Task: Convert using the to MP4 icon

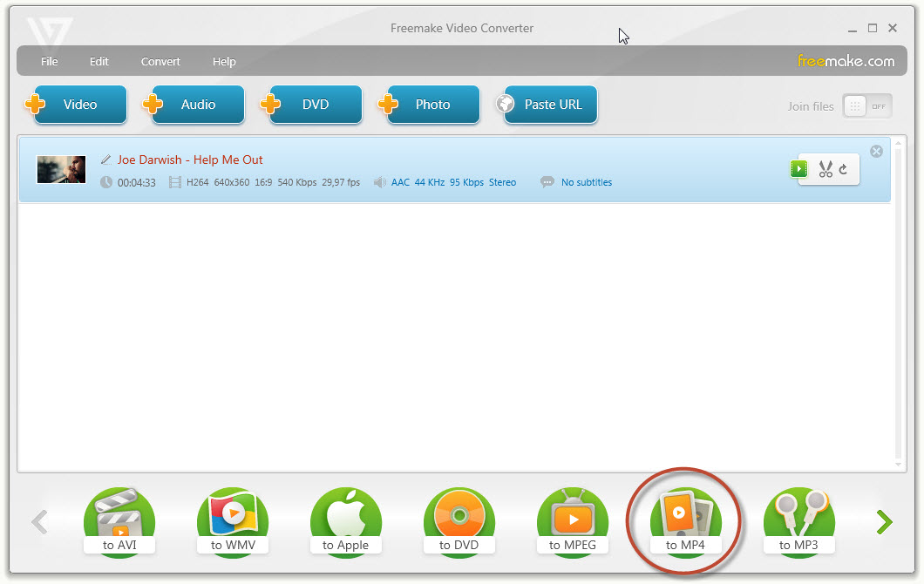Action: tap(685, 522)
